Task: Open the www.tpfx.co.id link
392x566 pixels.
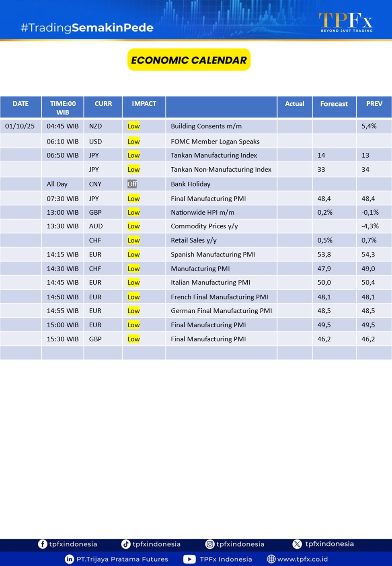Action: (x=302, y=559)
